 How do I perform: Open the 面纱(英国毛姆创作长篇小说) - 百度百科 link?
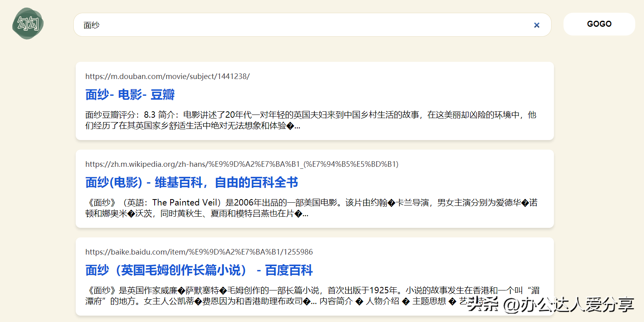point(199,270)
